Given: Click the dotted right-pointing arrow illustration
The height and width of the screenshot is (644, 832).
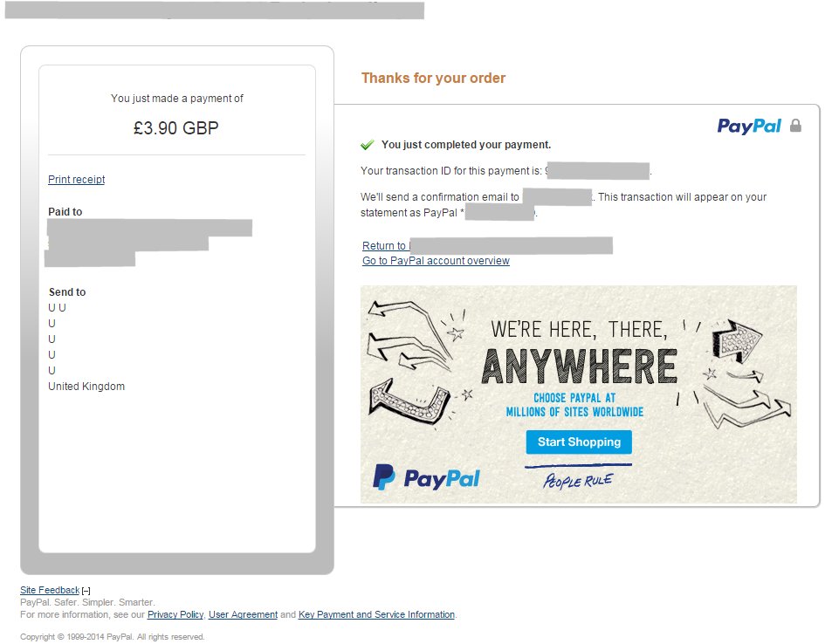Looking at the screenshot, I should point(737,340).
